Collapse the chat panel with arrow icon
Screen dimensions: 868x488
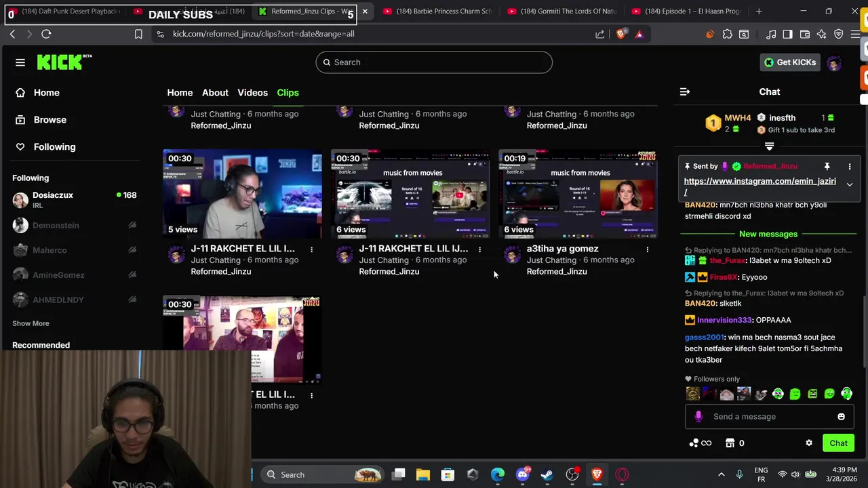685,91
